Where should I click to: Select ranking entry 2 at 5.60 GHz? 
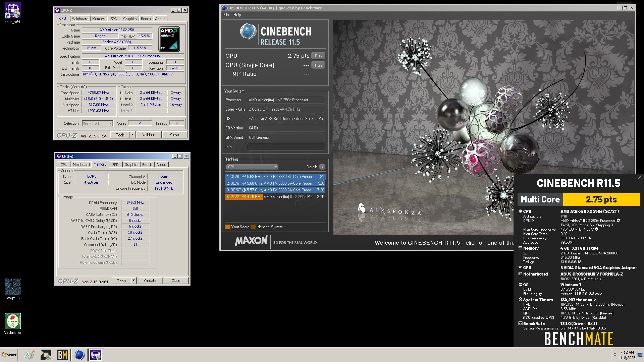click(275, 183)
